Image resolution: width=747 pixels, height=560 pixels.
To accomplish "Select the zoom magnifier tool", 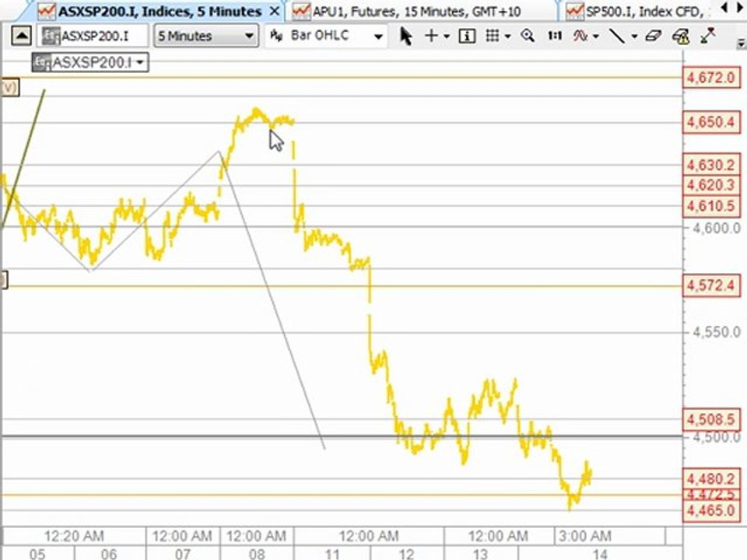I will [528, 36].
